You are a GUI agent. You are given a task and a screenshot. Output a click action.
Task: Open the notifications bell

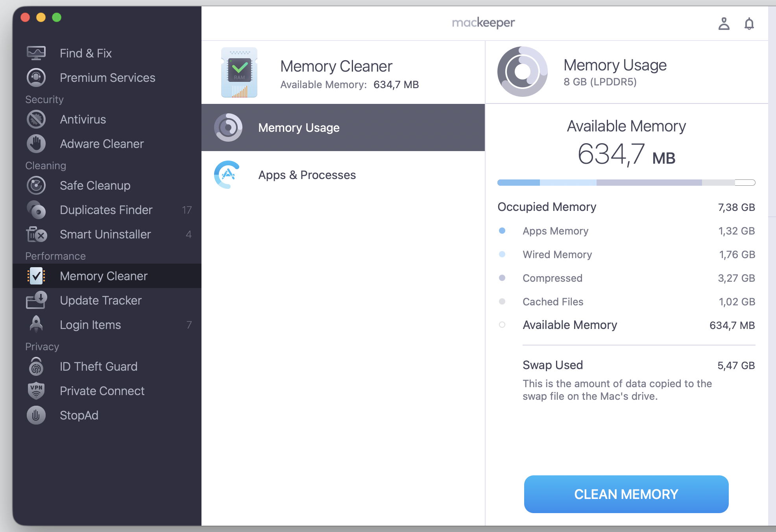pyautogui.click(x=749, y=24)
